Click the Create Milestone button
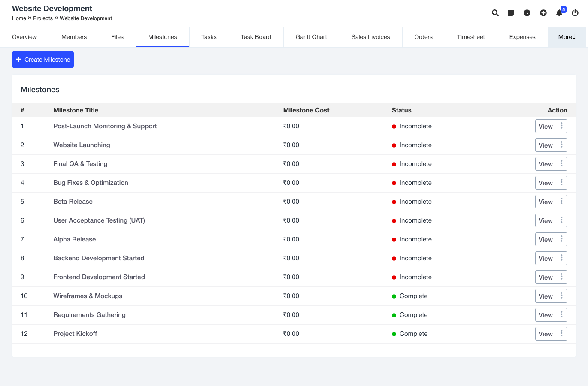 click(43, 60)
